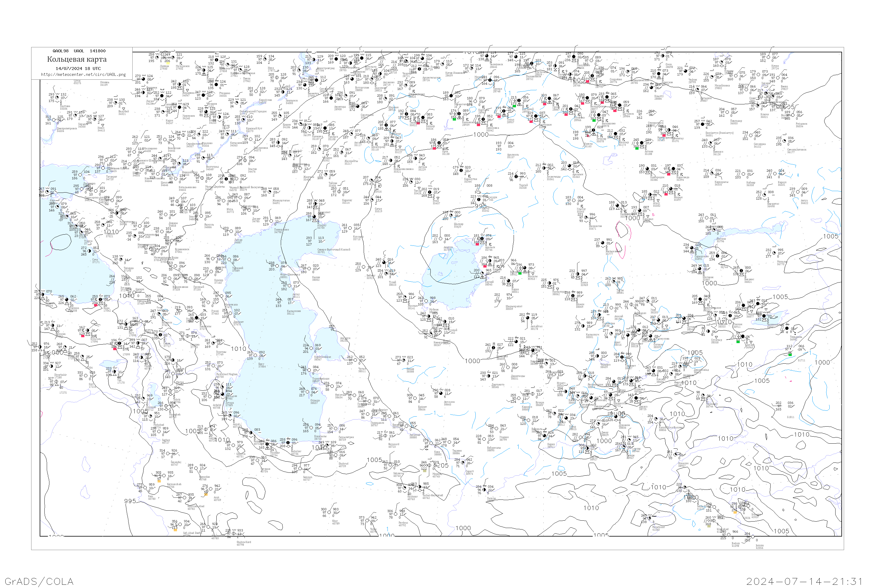This screenshot has height=588, width=882.
Task: Click the green square marker near Жосалы station
Action: coord(520,273)
